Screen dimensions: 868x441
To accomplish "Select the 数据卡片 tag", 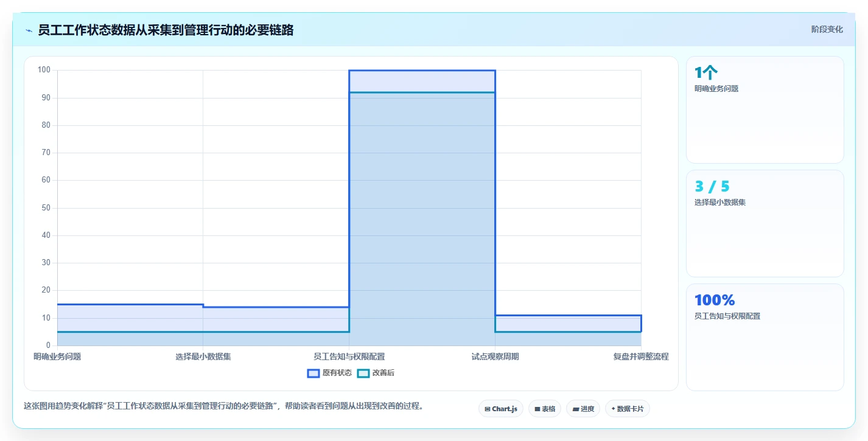I will pyautogui.click(x=628, y=409).
